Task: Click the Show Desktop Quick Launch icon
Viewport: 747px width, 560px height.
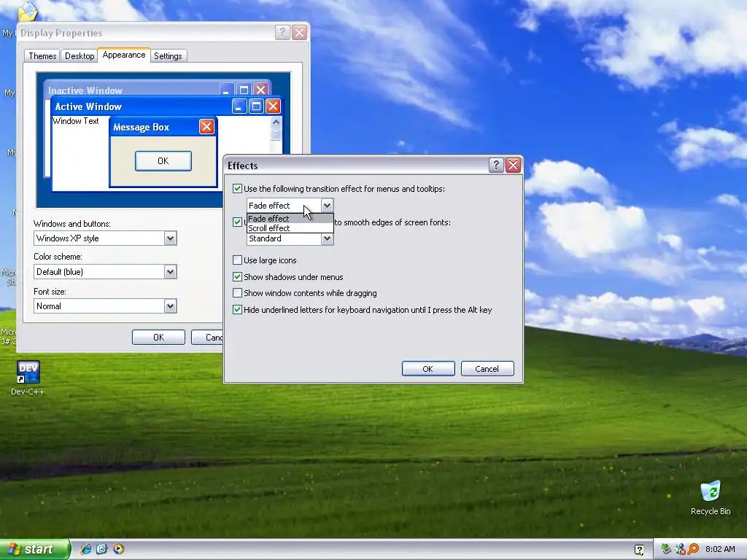Action: (x=102, y=549)
